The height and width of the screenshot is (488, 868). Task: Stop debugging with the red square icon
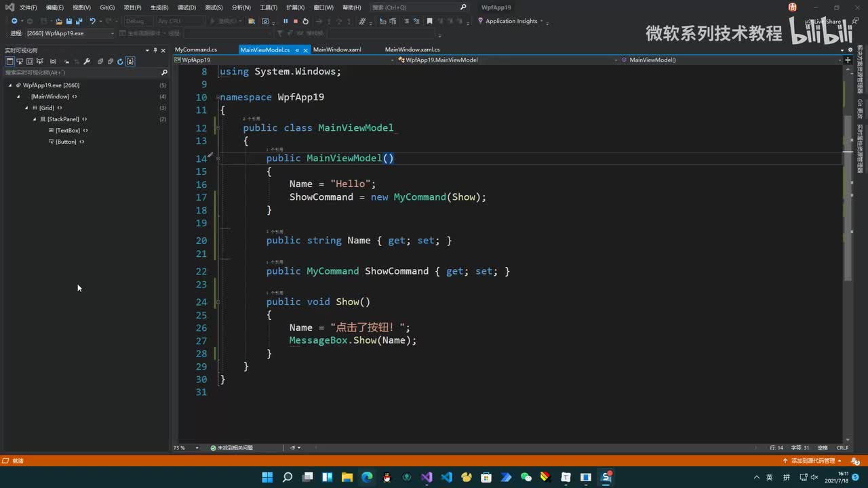[295, 21]
